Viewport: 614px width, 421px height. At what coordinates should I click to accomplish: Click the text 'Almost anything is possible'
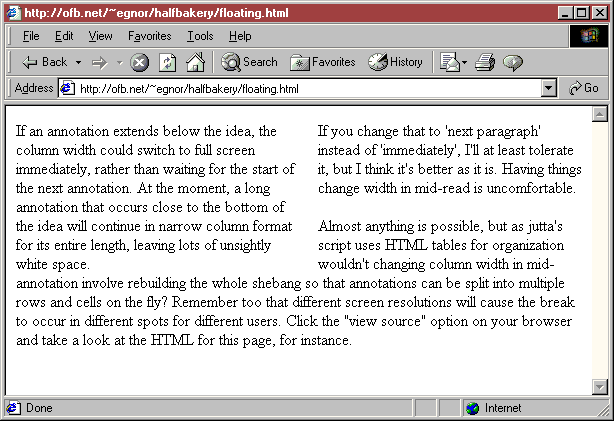click(401, 226)
